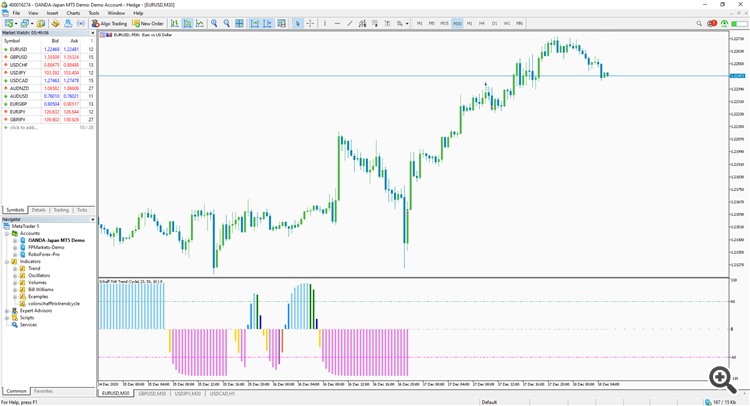750x406 pixels.
Task: Toggle the Navigator window toolbar icon
Action: pos(68,23)
